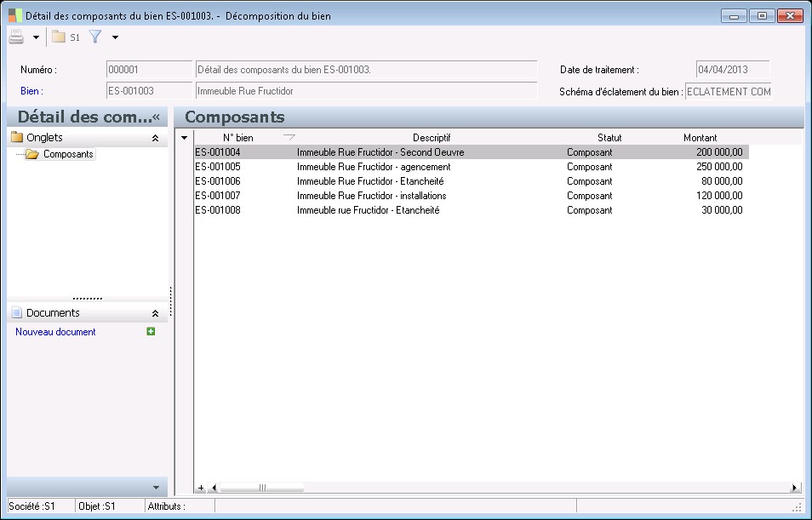Image resolution: width=812 pixels, height=520 pixels.
Task: Collapse the Documents section
Action: click(155, 313)
